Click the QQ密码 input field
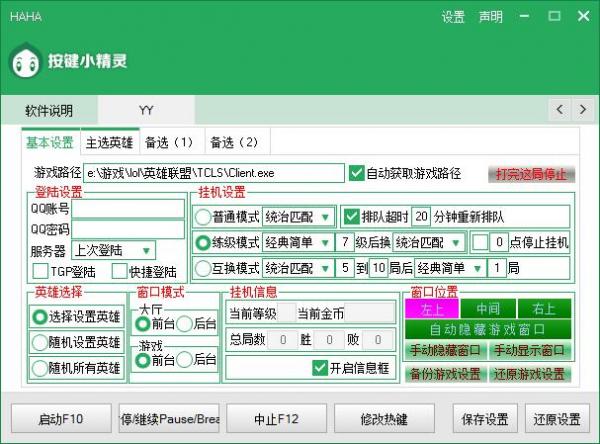The width and height of the screenshot is (600, 444). point(128,230)
